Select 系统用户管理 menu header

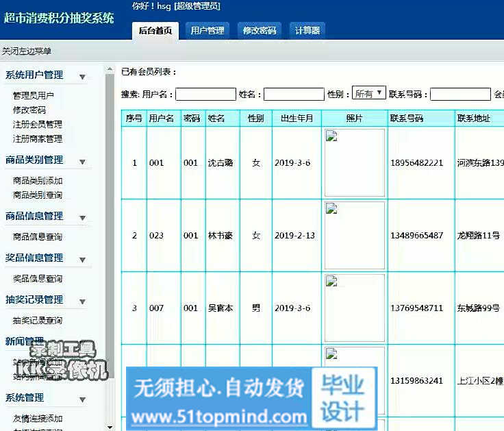coord(34,75)
